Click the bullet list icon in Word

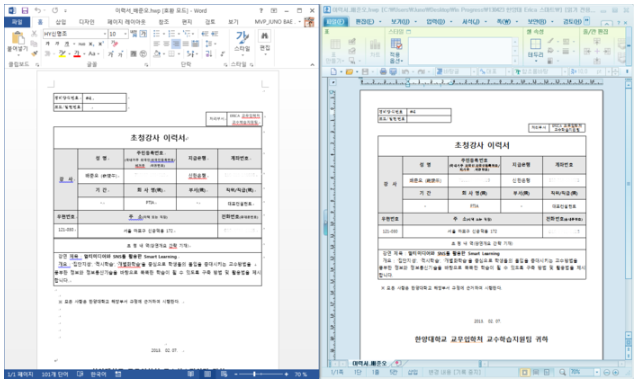(x=157, y=34)
